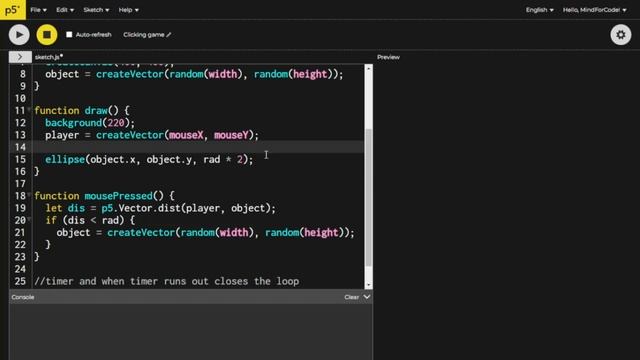Open the English language dropdown
The height and width of the screenshot is (360, 640).
(x=540, y=10)
